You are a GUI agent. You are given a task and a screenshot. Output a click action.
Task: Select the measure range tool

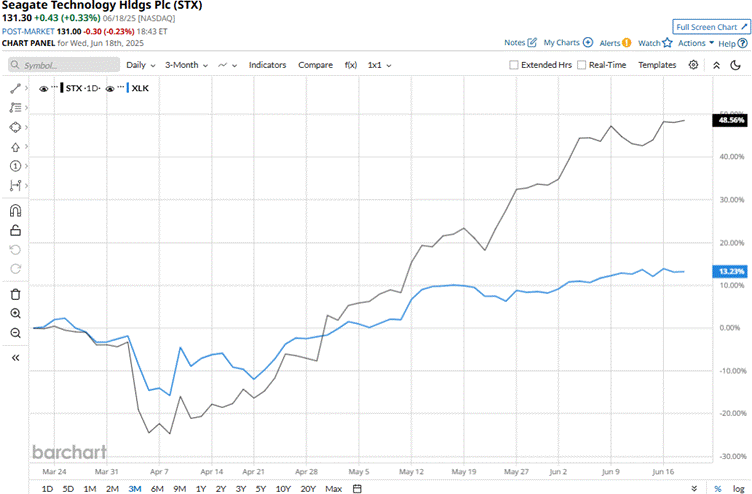pyautogui.click(x=15, y=185)
